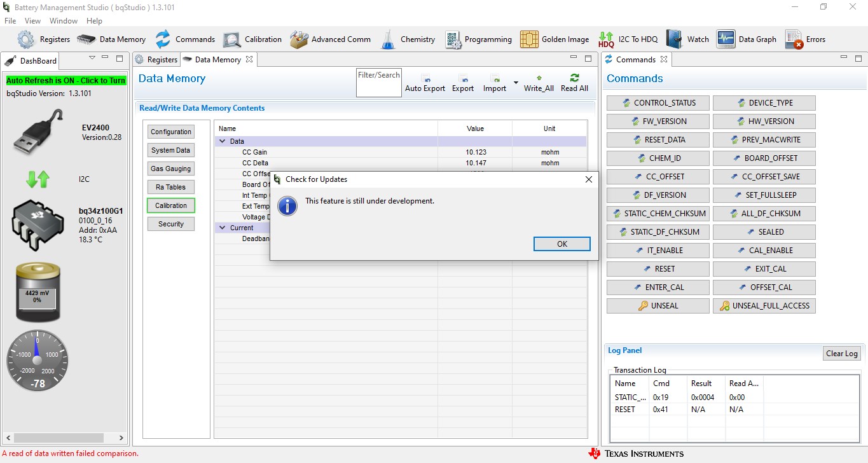Viewport: 868px width, 463px height.
Task: Click the CC Gain value 10.123
Action: (475, 153)
